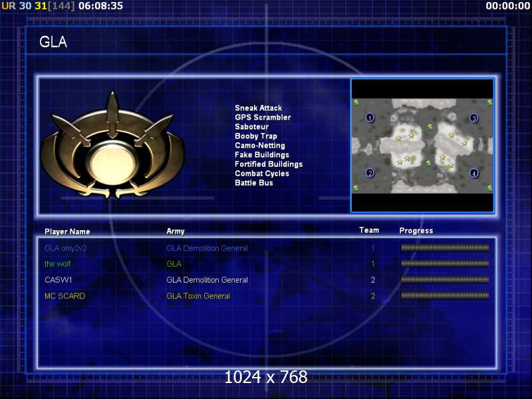Click GLA only2v2's loading progress bar
This screenshot has width=532, height=399.
[445, 247]
